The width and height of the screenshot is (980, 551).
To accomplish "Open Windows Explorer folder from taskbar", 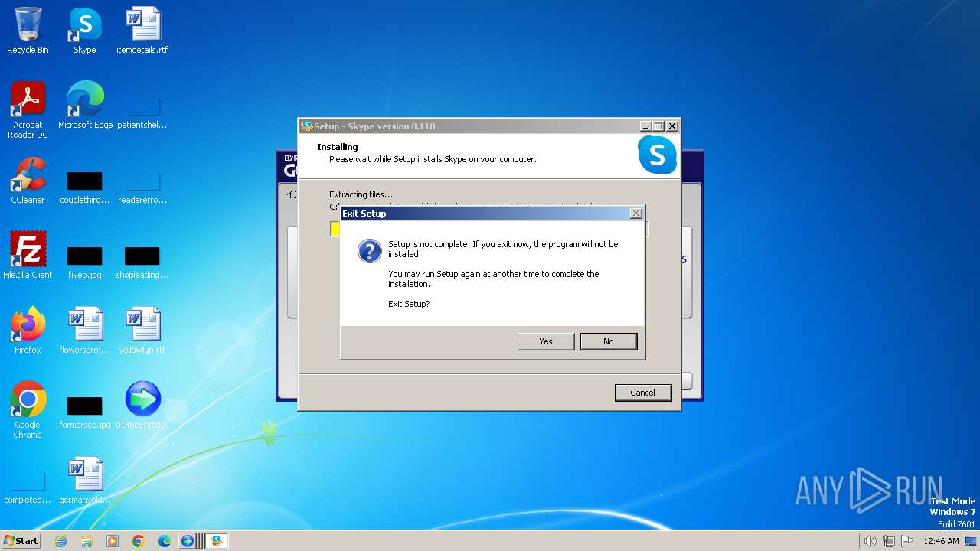I will tap(87, 541).
